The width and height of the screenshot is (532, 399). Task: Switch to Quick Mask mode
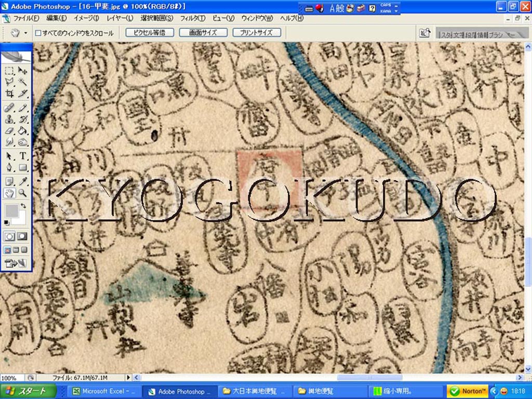pos(22,236)
